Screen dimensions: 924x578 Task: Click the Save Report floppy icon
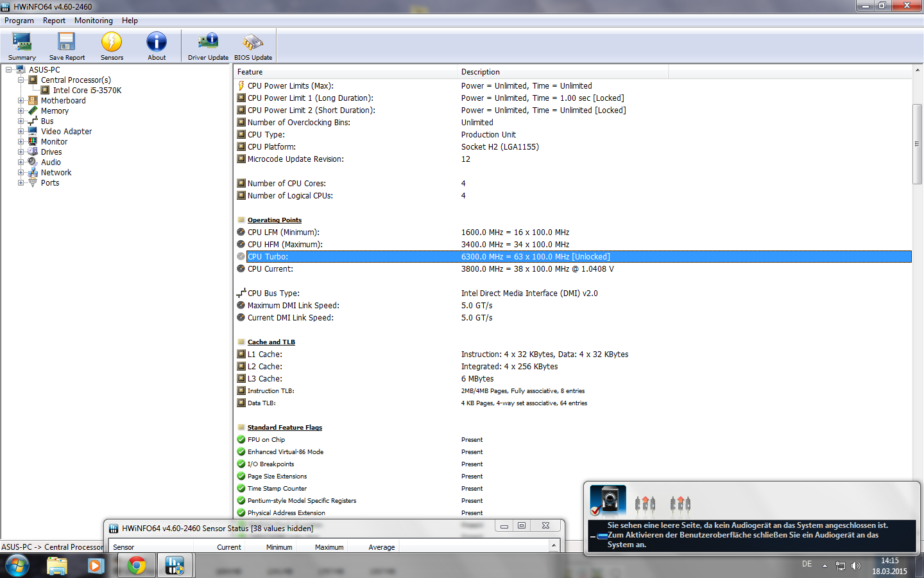[x=67, y=46]
